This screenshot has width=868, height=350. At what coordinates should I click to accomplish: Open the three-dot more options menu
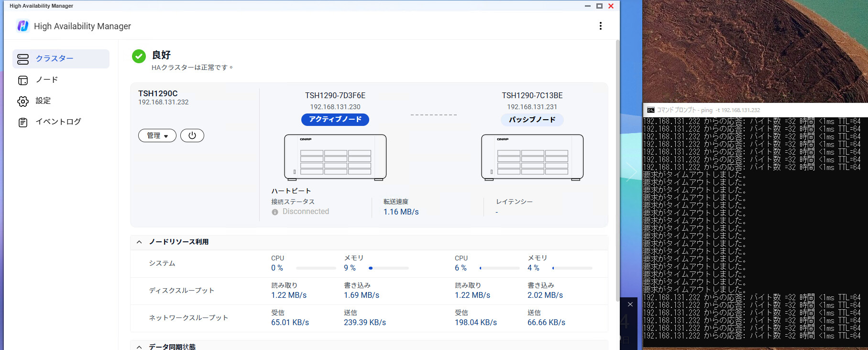pyautogui.click(x=601, y=26)
